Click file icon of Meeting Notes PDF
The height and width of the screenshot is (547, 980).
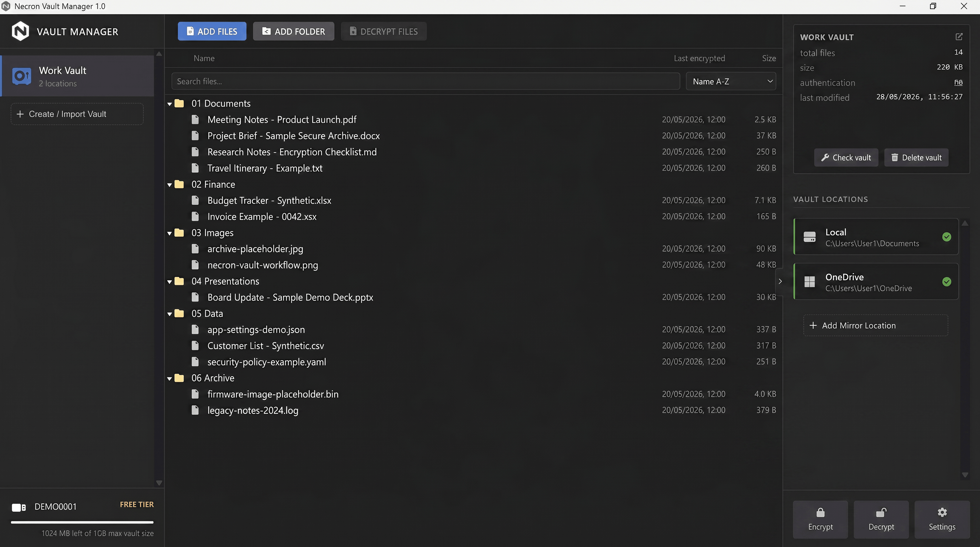tap(195, 119)
